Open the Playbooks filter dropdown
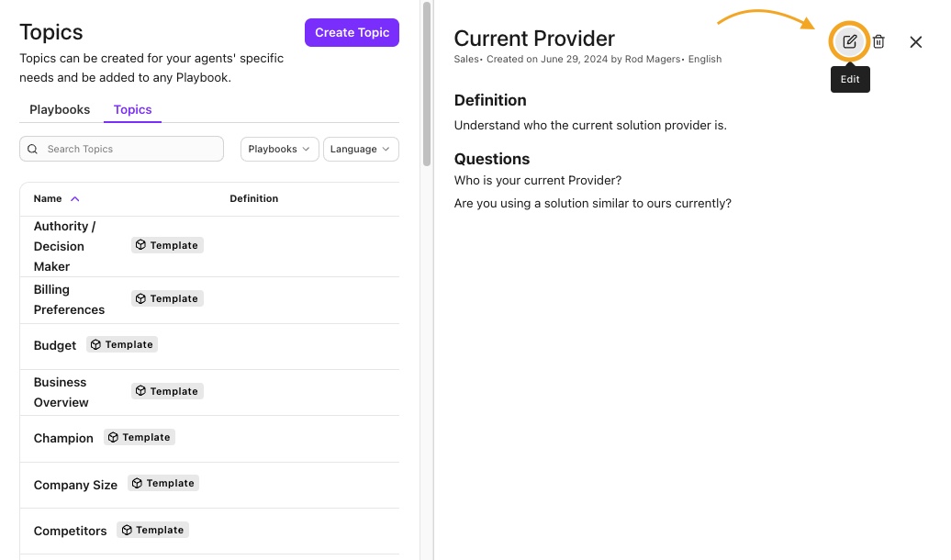951x560 pixels. (280, 150)
